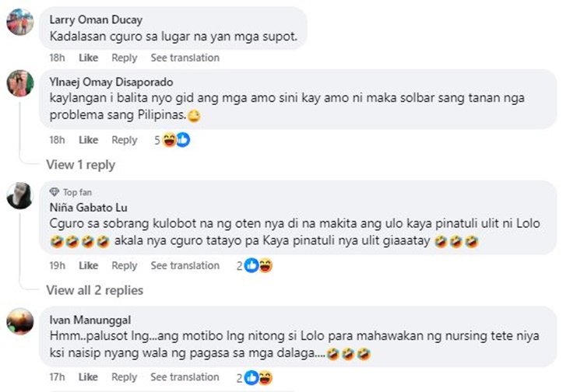Open reaction icons on Niña's comment
Viewport: 584px width, 392px height.
click(259, 265)
